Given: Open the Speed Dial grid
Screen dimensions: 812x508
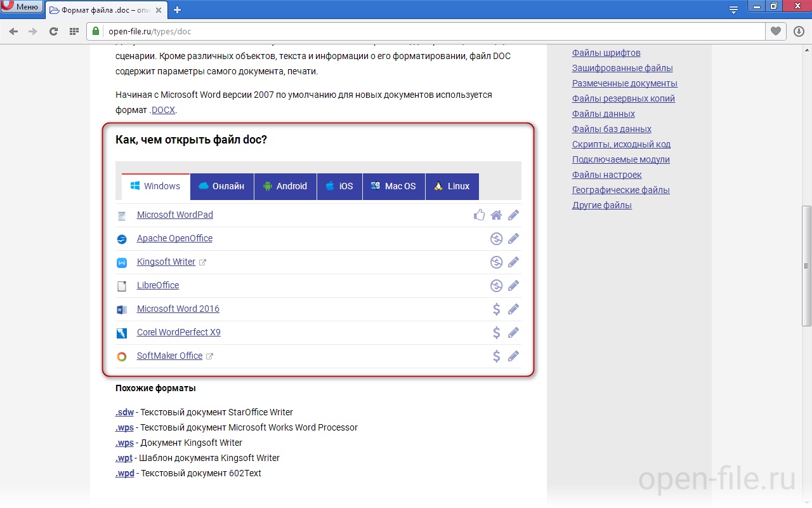Looking at the screenshot, I should click(74, 31).
